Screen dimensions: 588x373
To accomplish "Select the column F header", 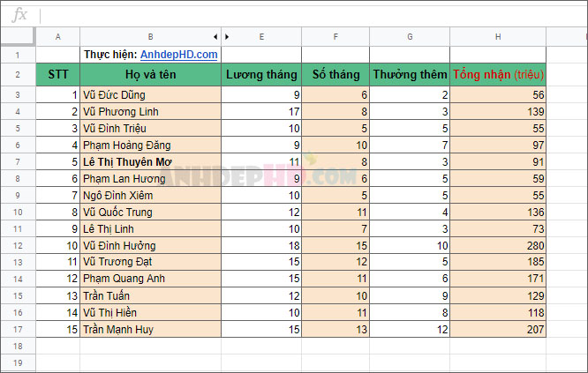I will tap(335, 37).
